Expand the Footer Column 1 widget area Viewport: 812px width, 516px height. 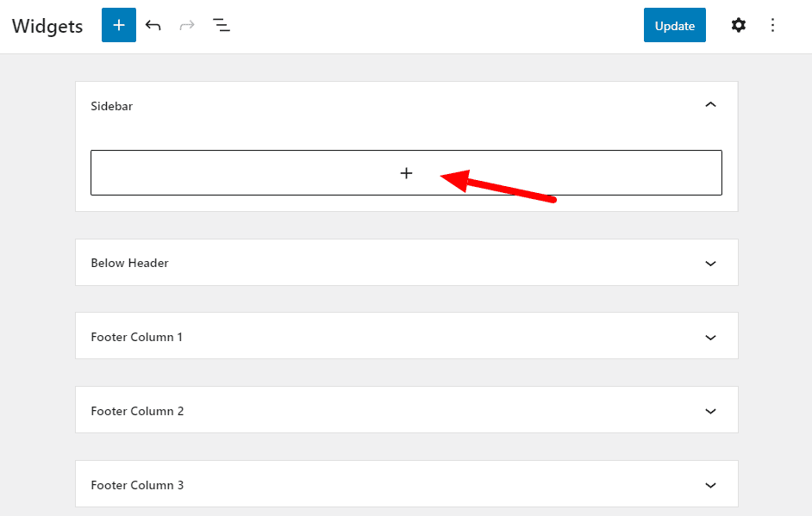click(x=710, y=336)
